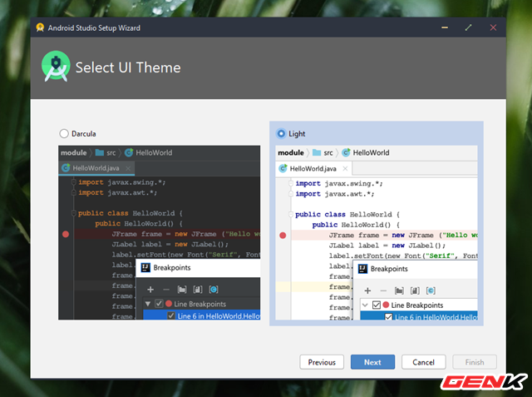Screen dimensions: 532x397
Task: Click the red breakpoint dot in Light preview
Action: click(x=283, y=236)
